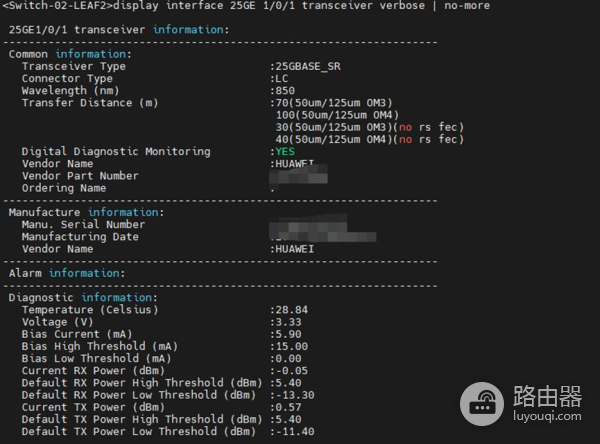
Task: Click the 'Manu. Serial Number' label
Action: (83, 225)
